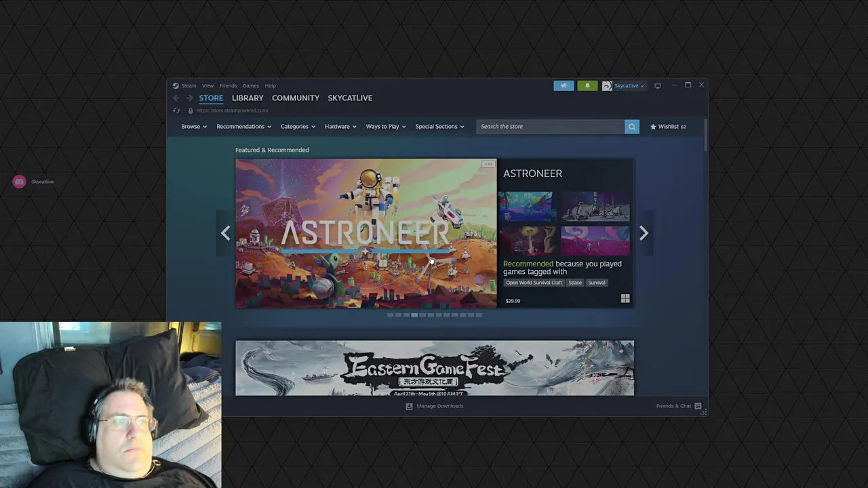The height and width of the screenshot is (488, 868).
Task: Open the Games menu
Action: click(x=251, y=86)
